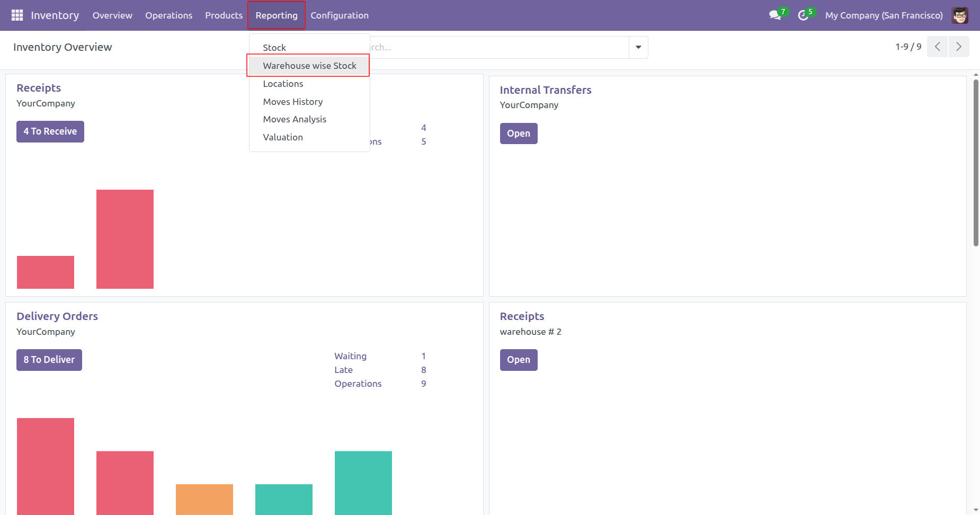Open the conversations chat icon
This screenshot has width=980, height=515.
[775, 15]
